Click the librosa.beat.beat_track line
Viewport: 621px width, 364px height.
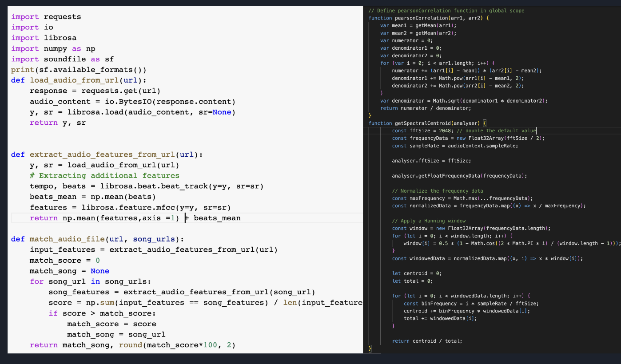point(147,186)
